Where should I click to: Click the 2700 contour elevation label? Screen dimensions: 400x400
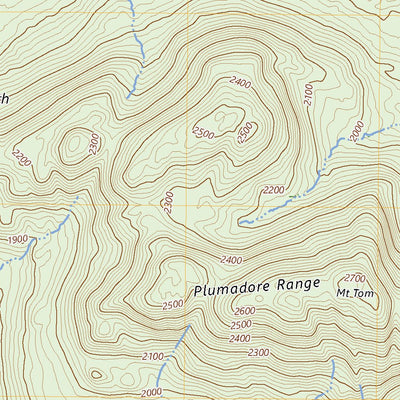355,278
